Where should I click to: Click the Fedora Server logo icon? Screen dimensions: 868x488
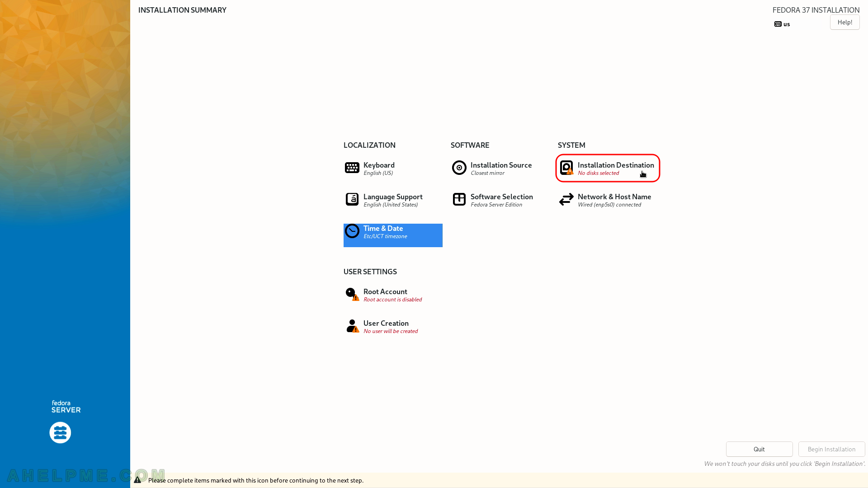tap(60, 432)
